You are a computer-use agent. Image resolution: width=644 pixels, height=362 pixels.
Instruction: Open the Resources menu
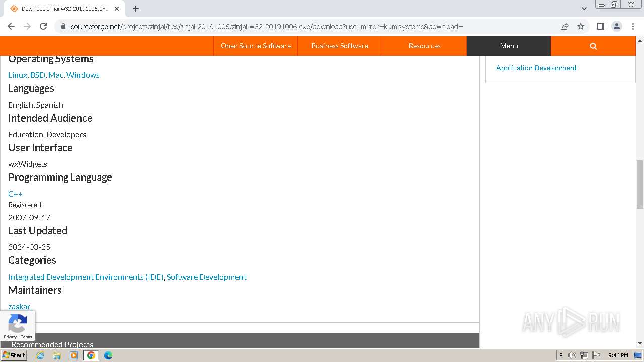click(424, 46)
